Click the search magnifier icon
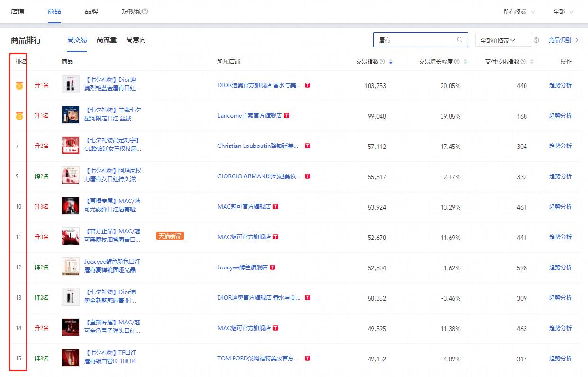588x377 pixels. (460, 40)
